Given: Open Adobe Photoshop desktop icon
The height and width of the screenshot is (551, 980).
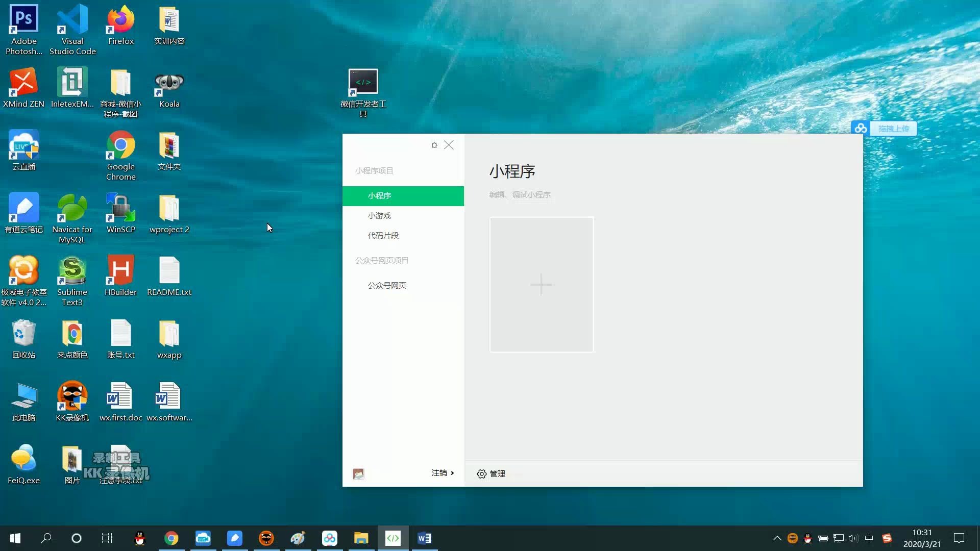Looking at the screenshot, I should 23,30.
